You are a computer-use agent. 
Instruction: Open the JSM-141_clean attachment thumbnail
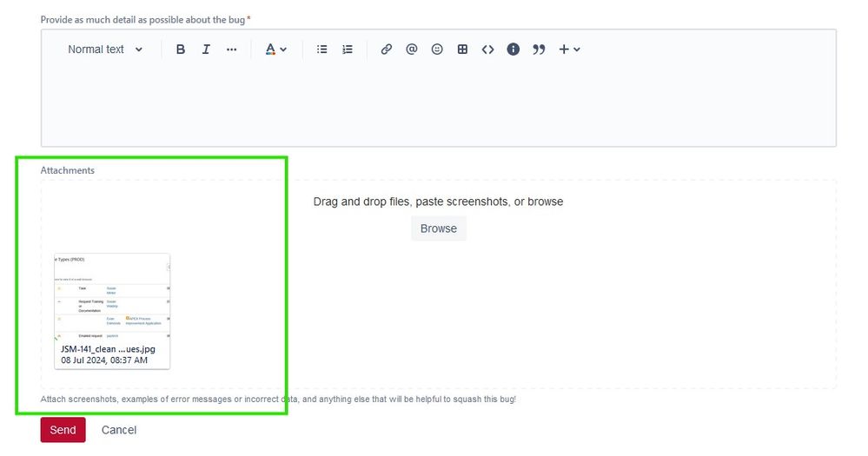click(112, 311)
